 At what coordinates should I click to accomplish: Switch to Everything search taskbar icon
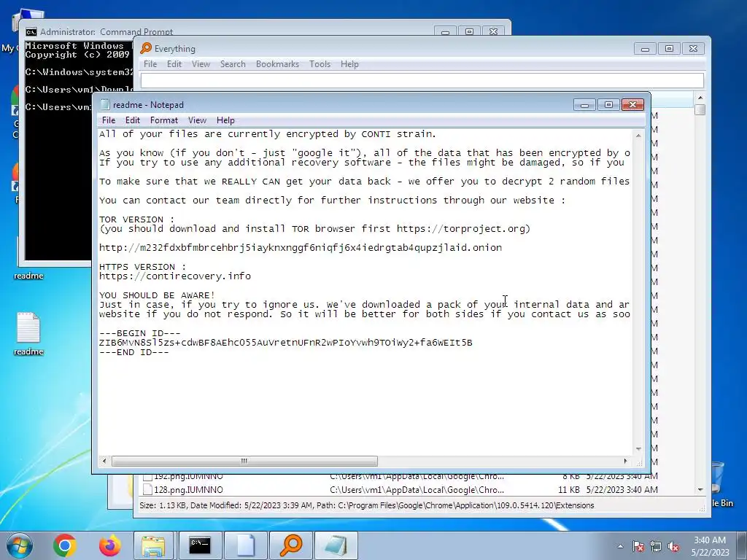[x=290, y=545]
